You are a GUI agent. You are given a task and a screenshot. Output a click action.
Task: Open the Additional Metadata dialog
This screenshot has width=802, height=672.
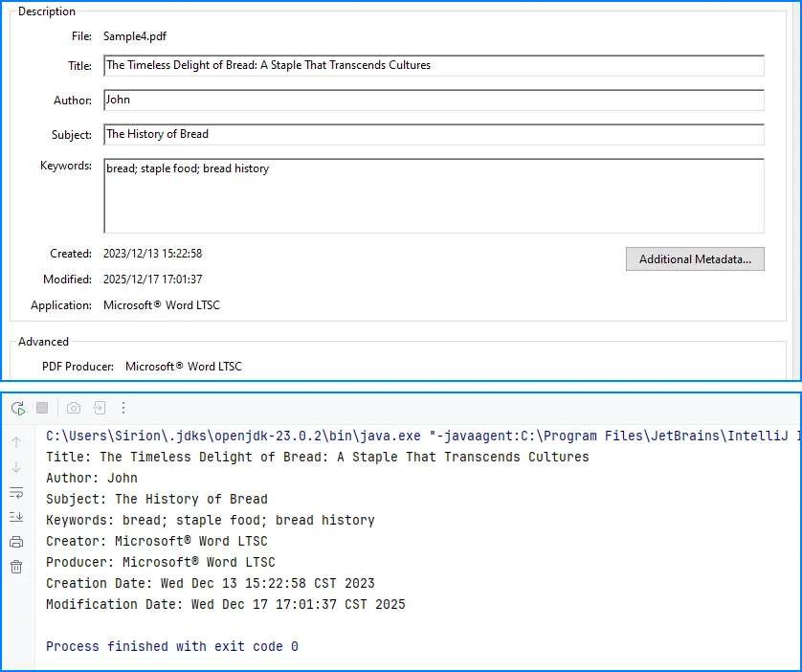point(695,258)
